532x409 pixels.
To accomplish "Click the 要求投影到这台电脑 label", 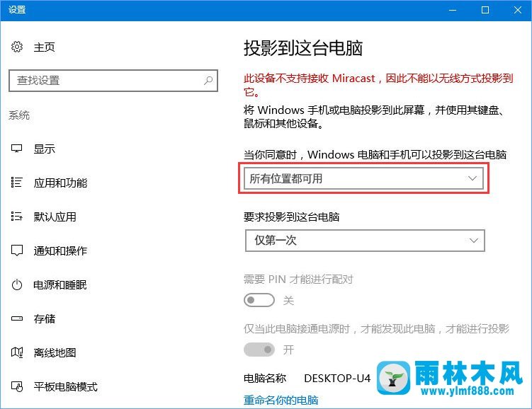I will coord(291,217).
